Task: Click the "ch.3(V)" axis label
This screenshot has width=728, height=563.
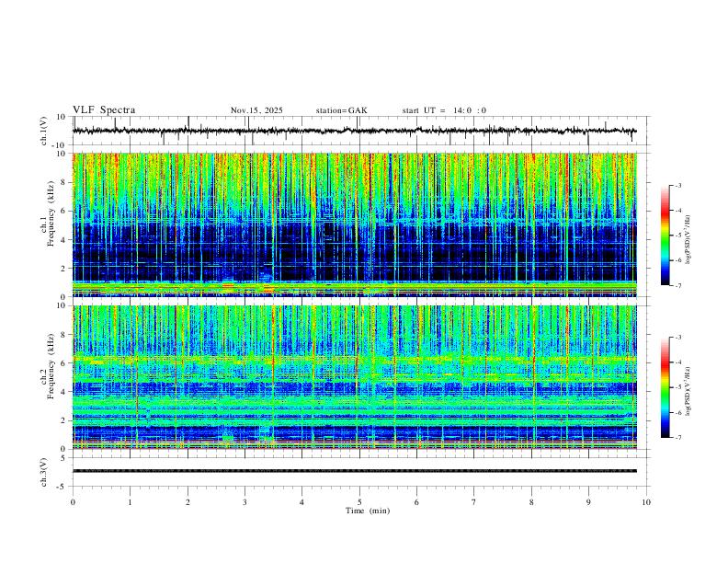Action: (x=44, y=472)
